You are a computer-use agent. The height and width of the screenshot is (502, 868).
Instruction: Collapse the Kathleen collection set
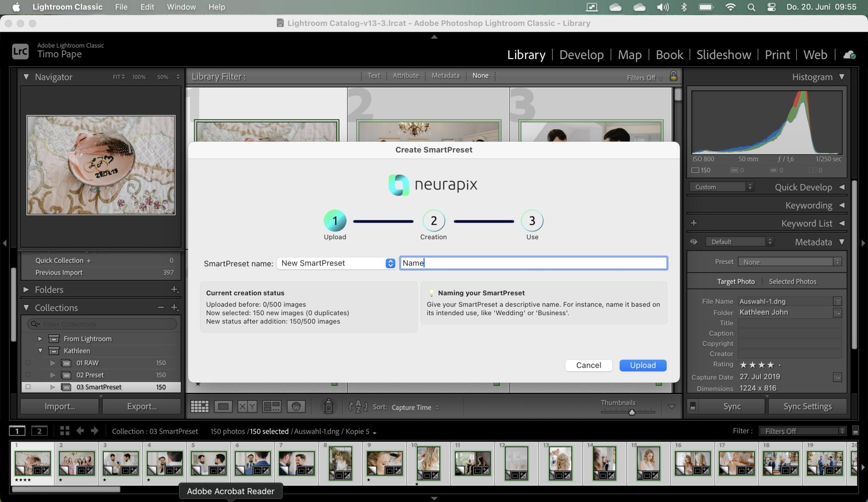click(x=40, y=351)
